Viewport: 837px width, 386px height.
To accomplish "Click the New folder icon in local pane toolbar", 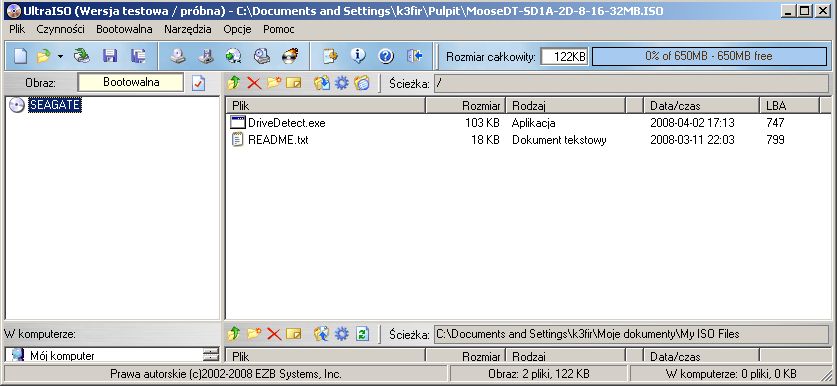I will (254, 334).
